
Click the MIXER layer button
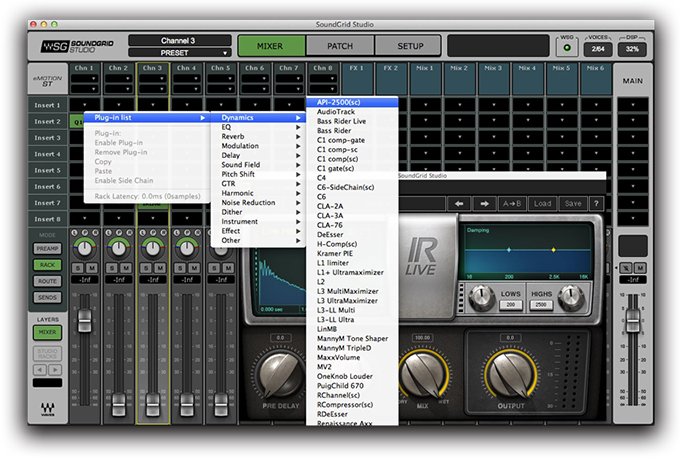[x=48, y=332]
